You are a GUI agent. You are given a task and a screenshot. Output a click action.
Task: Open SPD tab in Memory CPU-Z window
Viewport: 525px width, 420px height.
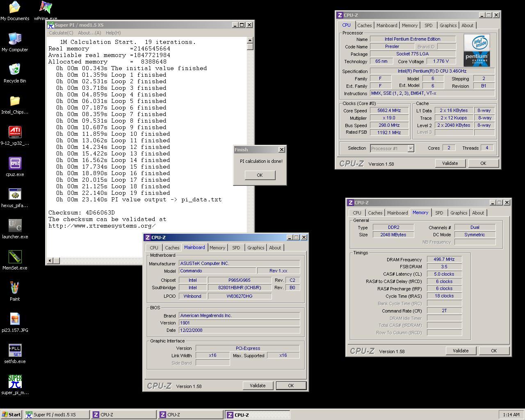(439, 213)
